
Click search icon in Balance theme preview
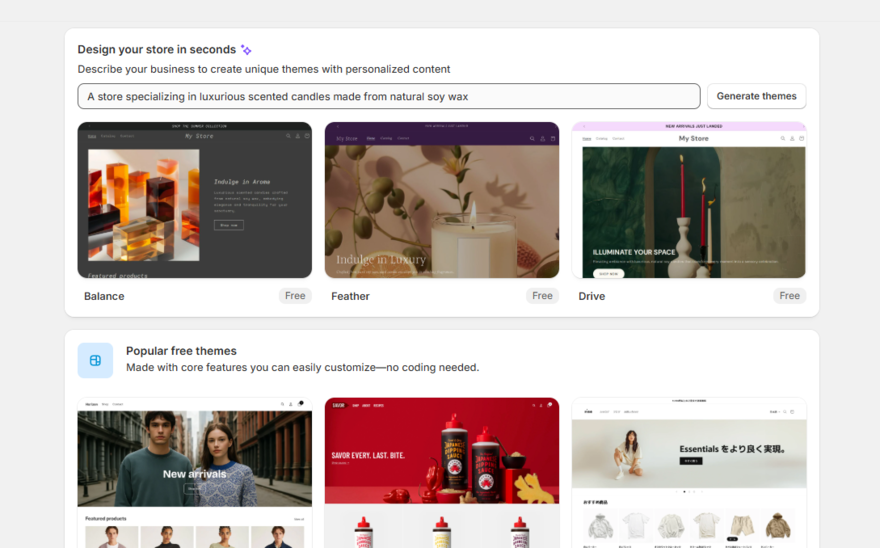pos(288,136)
